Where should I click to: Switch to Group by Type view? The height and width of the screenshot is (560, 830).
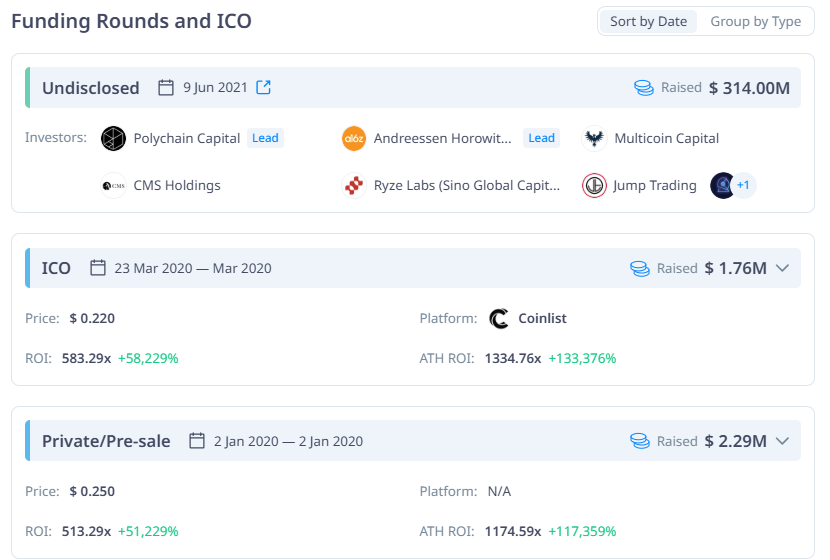pyautogui.click(x=755, y=21)
